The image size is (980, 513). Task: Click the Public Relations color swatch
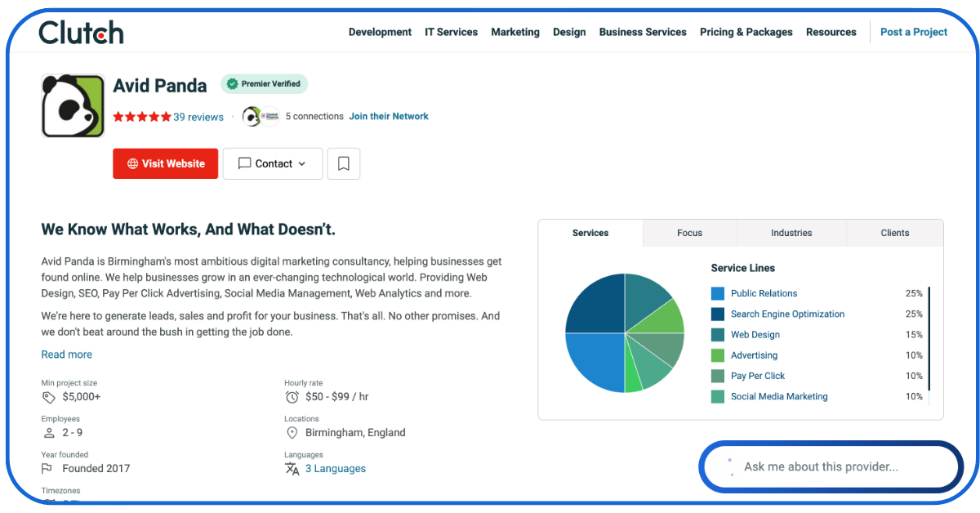click(x=718, y=293)
